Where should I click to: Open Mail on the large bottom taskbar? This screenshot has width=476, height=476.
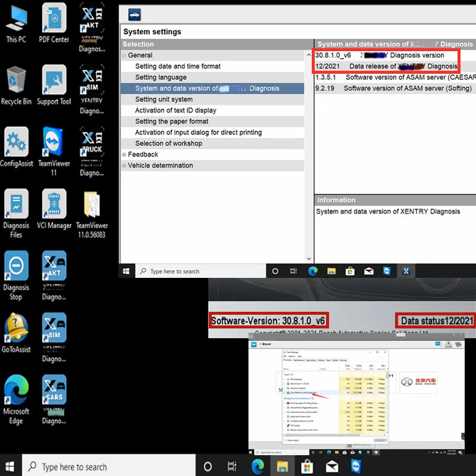pyautogui.click(x=332, y=466)
